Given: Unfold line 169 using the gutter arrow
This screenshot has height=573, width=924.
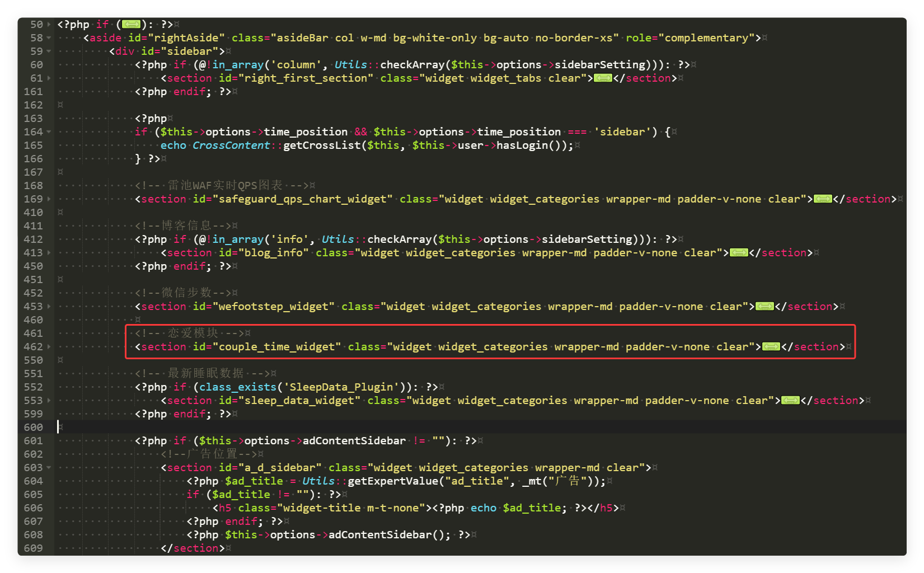Looking at the screenshot, I should (x=49, y=199).
